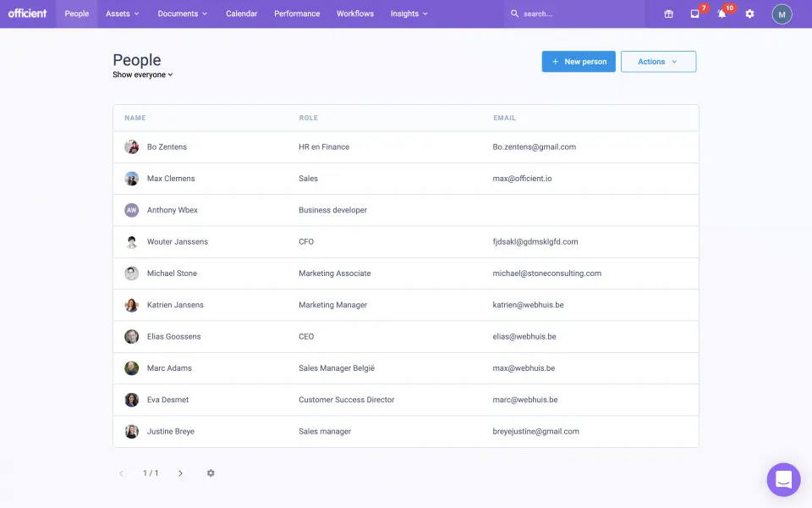The image size is (812, 508).
Task: Open the Actions dropdown
Action: 658,62
